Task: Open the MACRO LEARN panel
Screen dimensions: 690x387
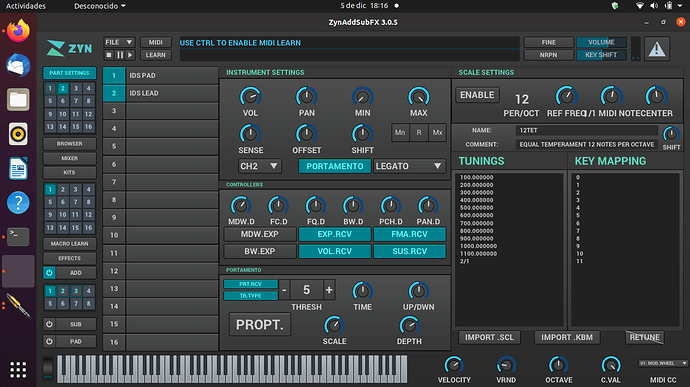Action: tap(69, 243)
